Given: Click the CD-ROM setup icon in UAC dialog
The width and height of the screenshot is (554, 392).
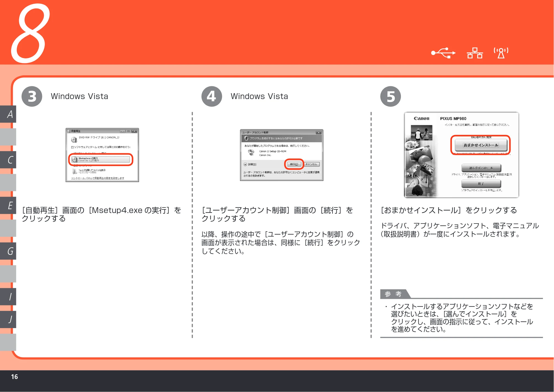Looking at the screenshot, I should pyautogui.click(x=251, y=152).
